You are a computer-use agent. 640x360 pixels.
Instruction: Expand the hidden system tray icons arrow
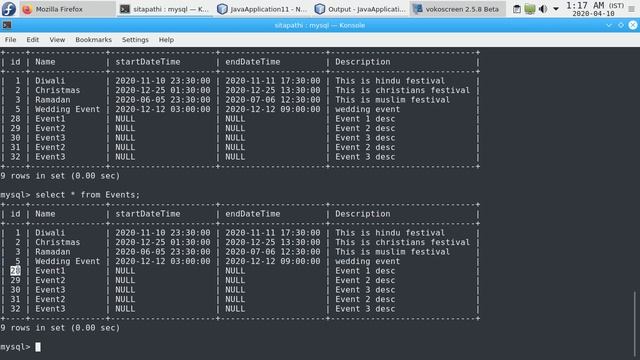pos(556,9)
